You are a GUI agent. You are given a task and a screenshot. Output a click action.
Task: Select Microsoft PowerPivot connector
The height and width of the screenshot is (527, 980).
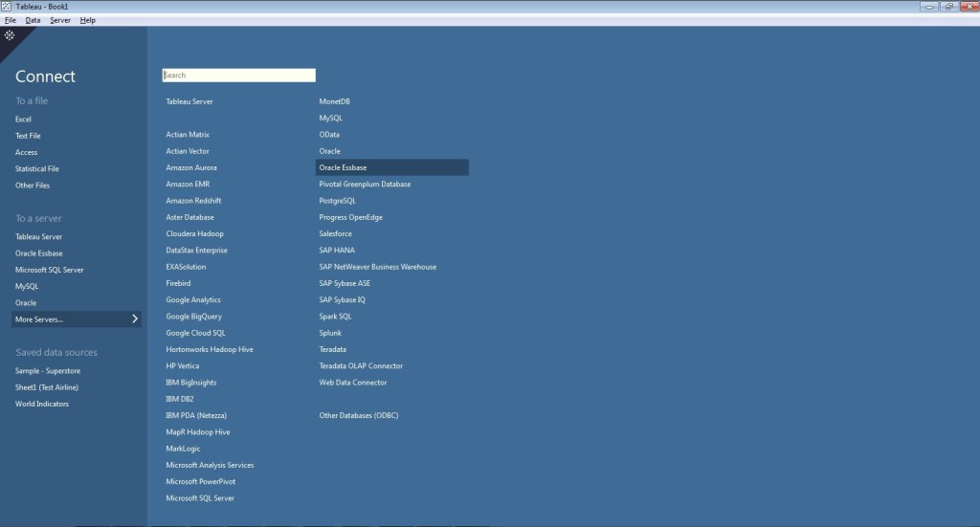pos(201,481)
